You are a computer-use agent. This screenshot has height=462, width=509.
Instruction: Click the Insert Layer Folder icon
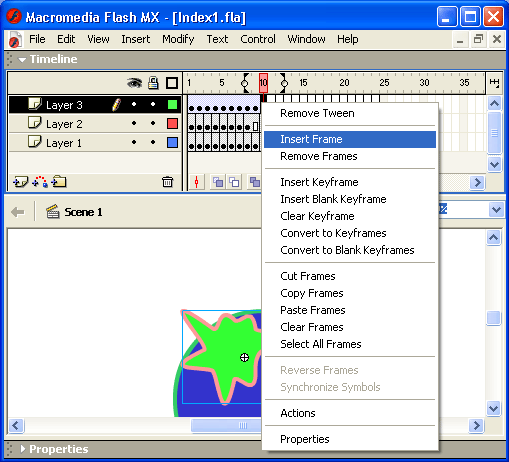[59, 182]
